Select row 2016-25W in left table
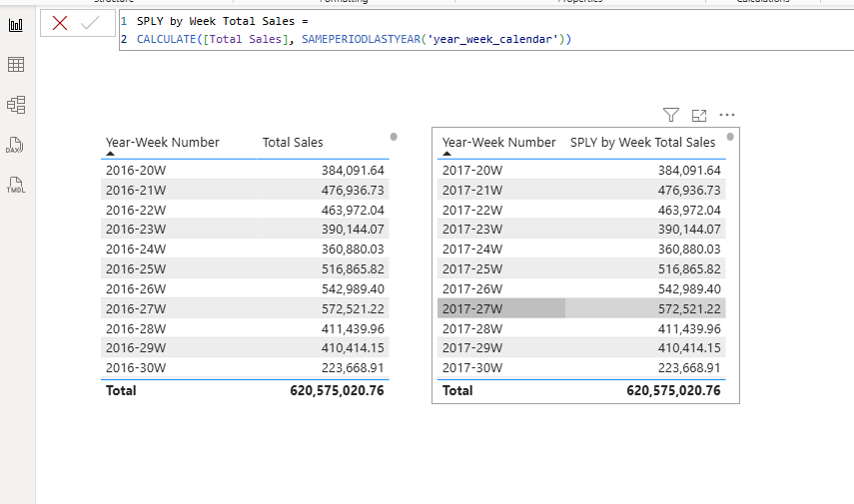Image resolution: width=854 pixels, height=504 pixels. pyautogui.click(x=245, y=268)
